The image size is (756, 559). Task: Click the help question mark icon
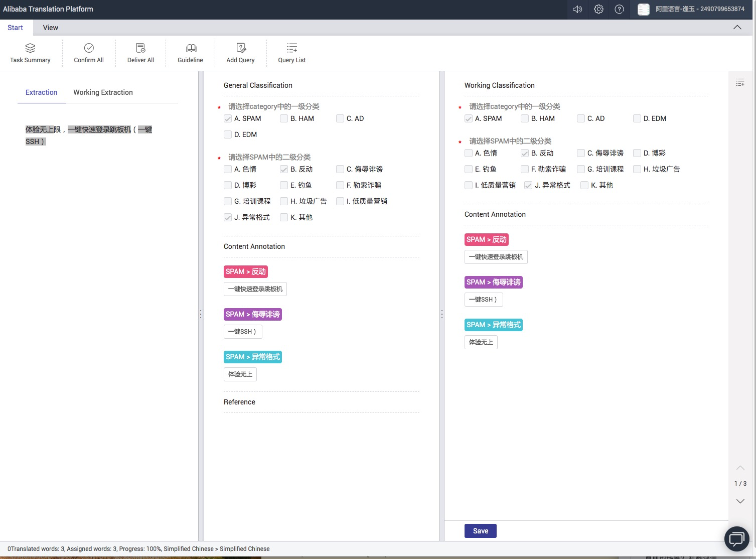(x=619, y=9)
